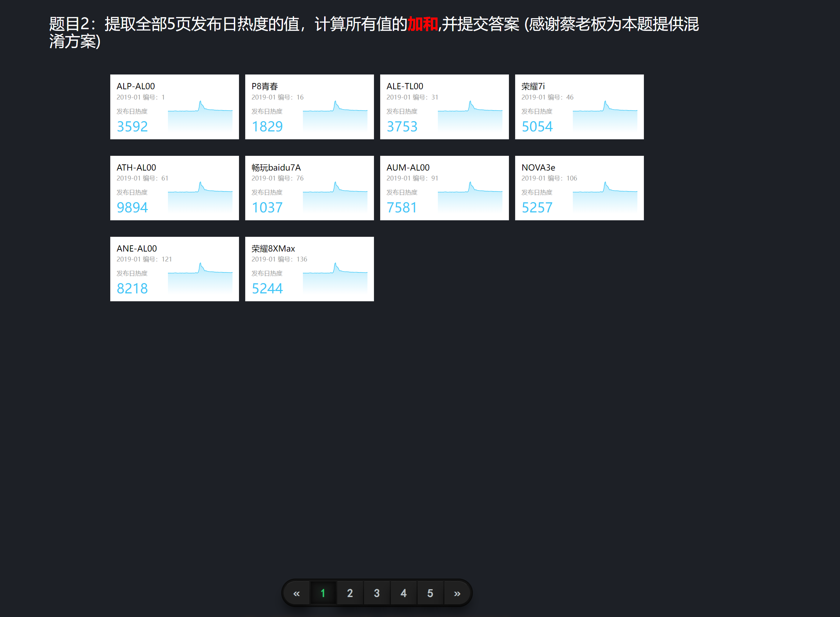Image resolution: width=840 pixels, height=617 pixels.
Task: Click the 荣耀8XMax heat value 5244
Action: coord(267,289)
